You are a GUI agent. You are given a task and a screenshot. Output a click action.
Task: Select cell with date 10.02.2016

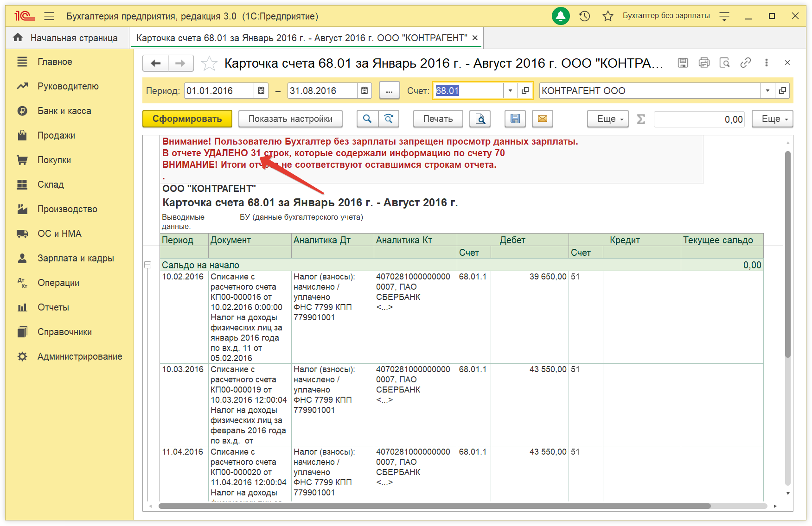[184, 317]
